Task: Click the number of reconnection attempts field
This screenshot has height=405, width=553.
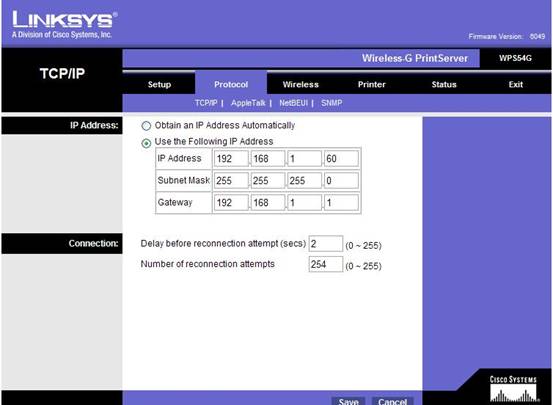Action: click(326, 264)
